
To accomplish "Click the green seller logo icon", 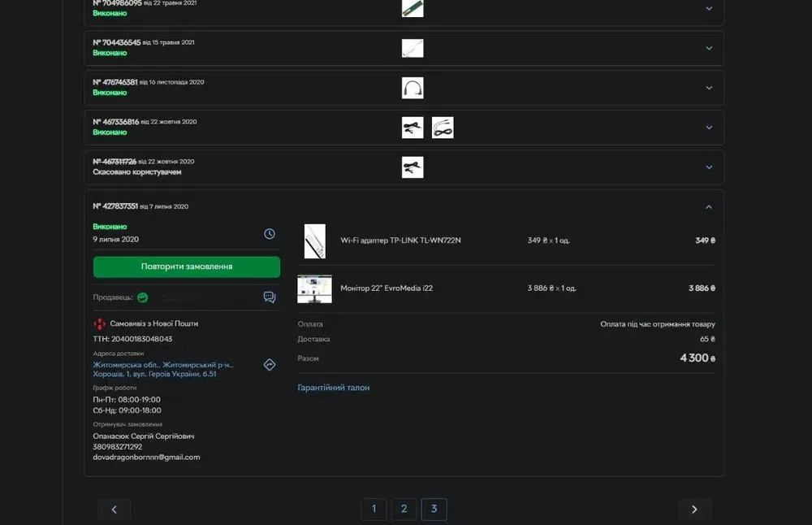I will click(x=143, y=297).
